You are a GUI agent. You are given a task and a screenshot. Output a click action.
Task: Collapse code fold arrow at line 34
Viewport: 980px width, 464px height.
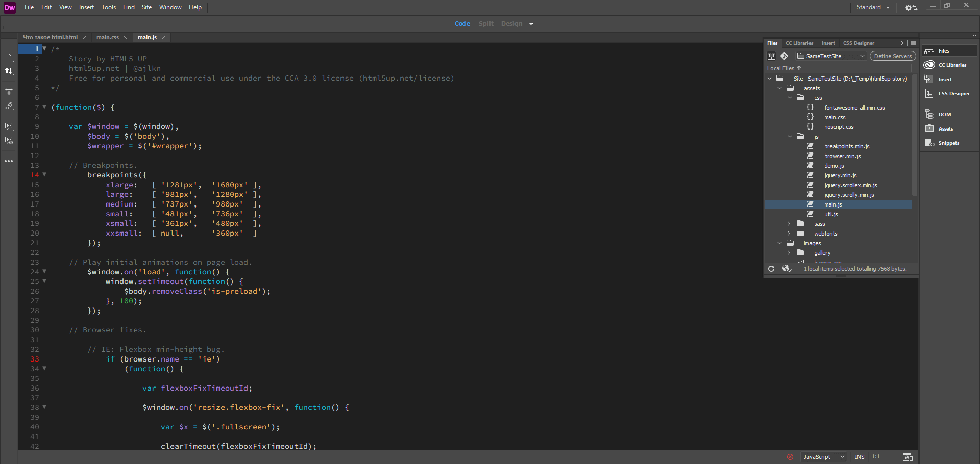coord(45,369)
